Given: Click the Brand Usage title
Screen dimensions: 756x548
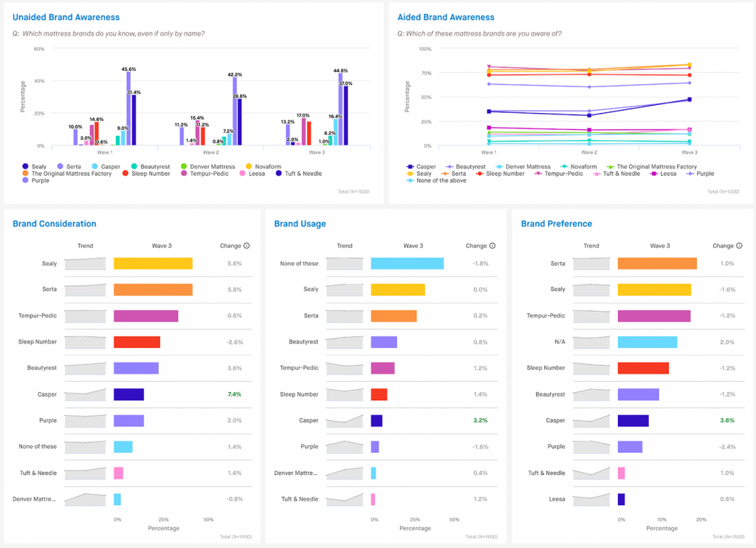Looking at the screenshot, I should tap(300, 224).
